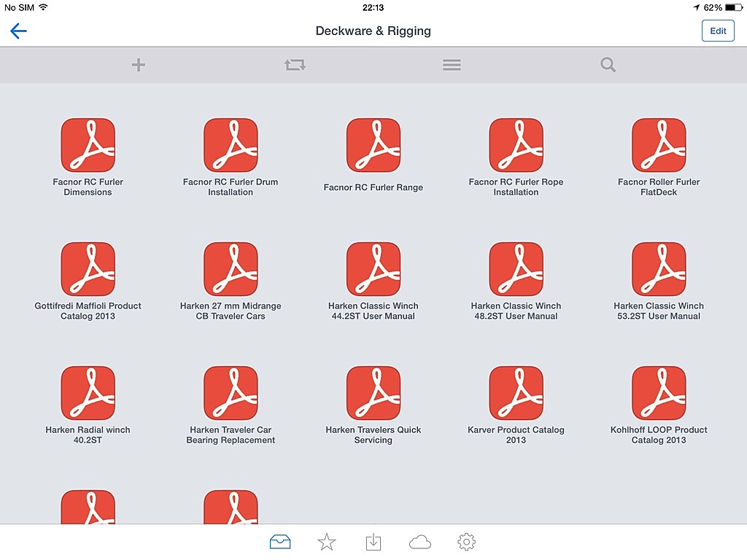
Task: Open Harken Classic Winch 53.2ST manual icon
Action: click(659, 269)
